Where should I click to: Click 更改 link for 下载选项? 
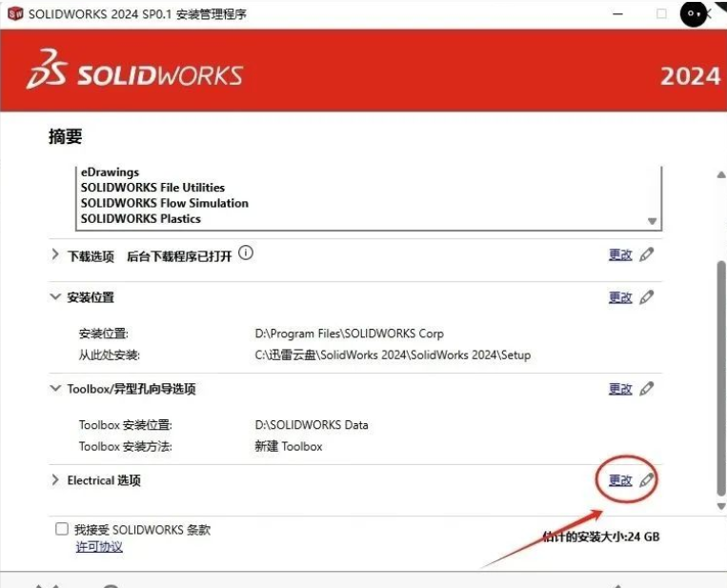click(620, 254)
